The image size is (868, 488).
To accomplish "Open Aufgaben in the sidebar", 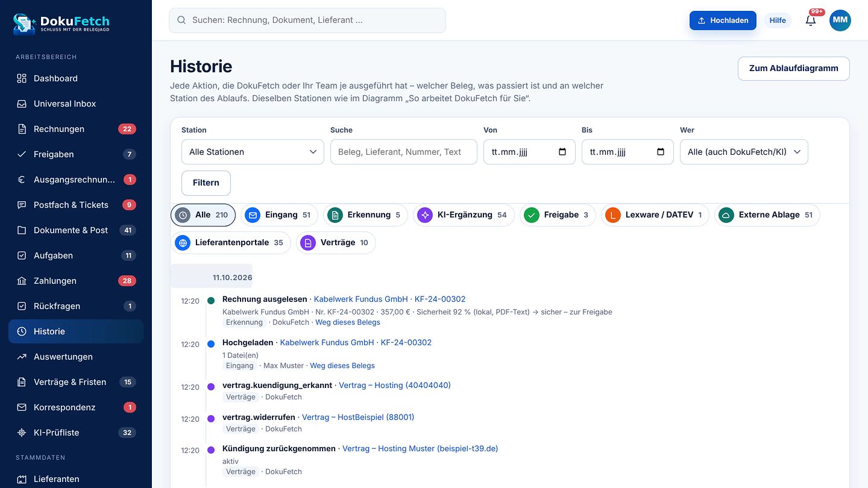I will pos(76,255).
